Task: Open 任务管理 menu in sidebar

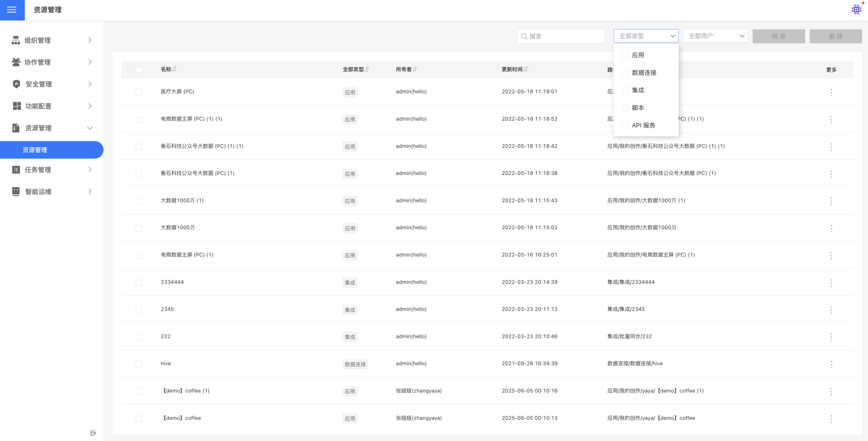Action: (x=52, y=170)
